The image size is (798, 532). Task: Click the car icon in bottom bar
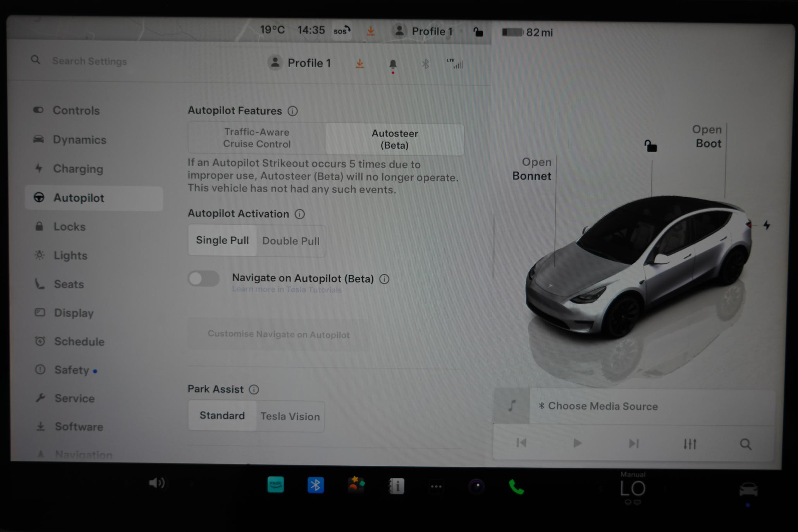click(x=748, y=489)
